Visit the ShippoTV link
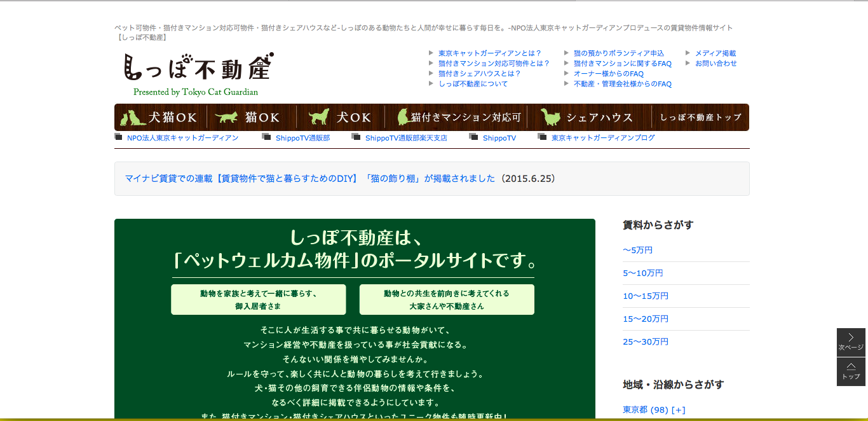 (x=499, y=138)
